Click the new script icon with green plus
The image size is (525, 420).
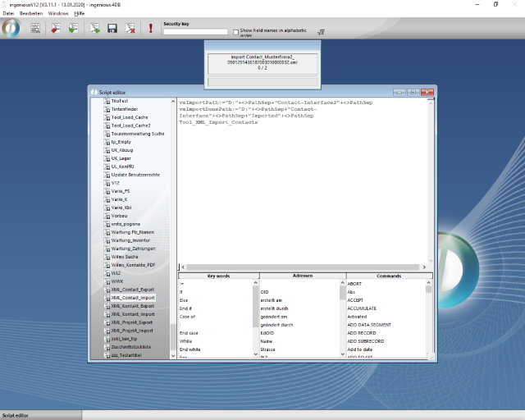click(95, 29)
